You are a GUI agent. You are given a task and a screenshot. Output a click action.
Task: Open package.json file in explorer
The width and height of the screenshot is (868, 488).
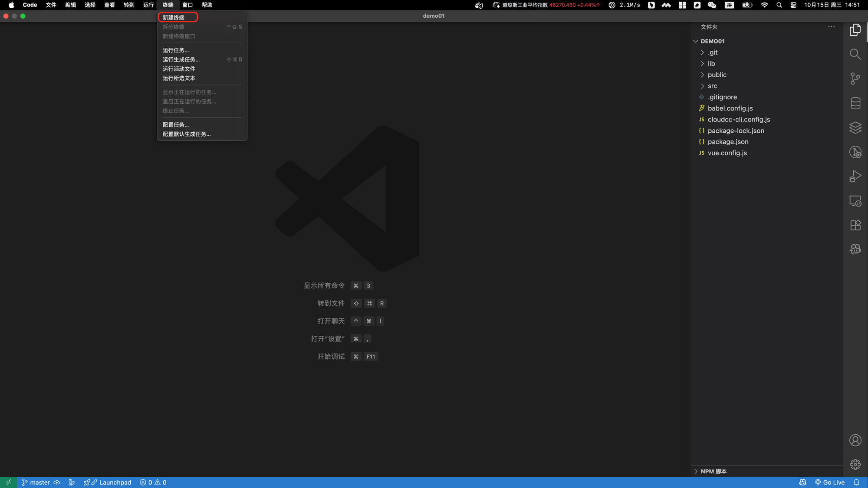[x=728, y=142]
